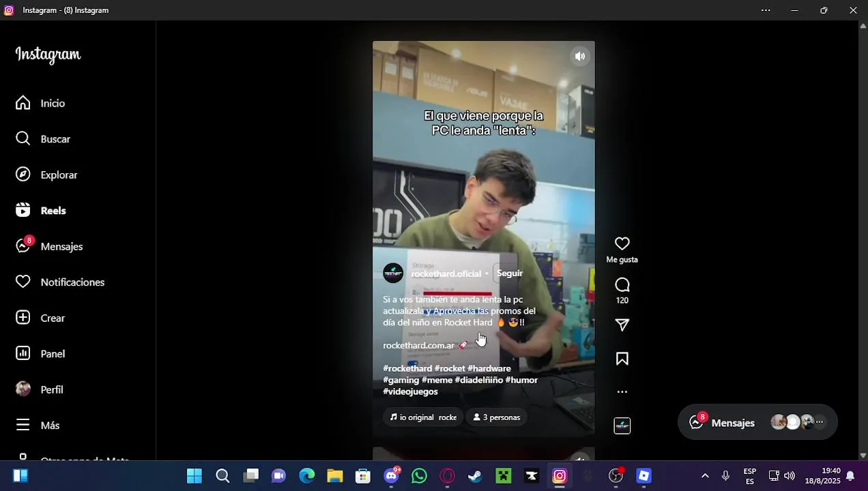Open the audio thumbnail below reel options
The height and width of the screenshot is (491, 868).
[x=622, y=426]
